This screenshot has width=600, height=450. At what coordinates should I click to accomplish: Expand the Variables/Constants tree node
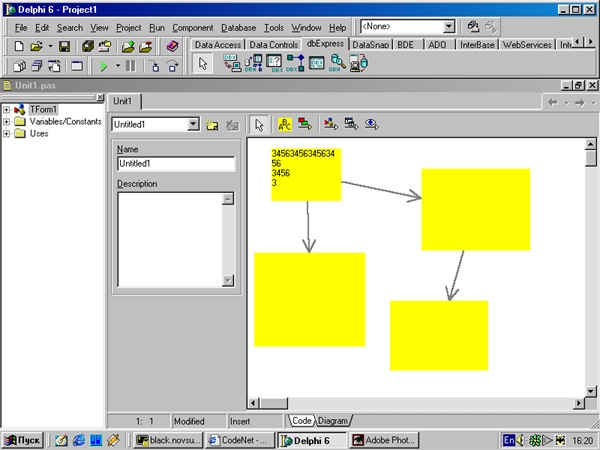(6, 121)
